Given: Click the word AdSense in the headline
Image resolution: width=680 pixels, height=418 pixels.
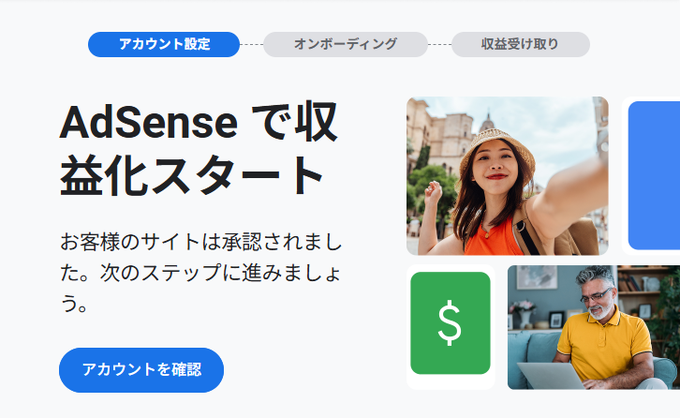Looking at the screenshot, I should tap(148, 123).
